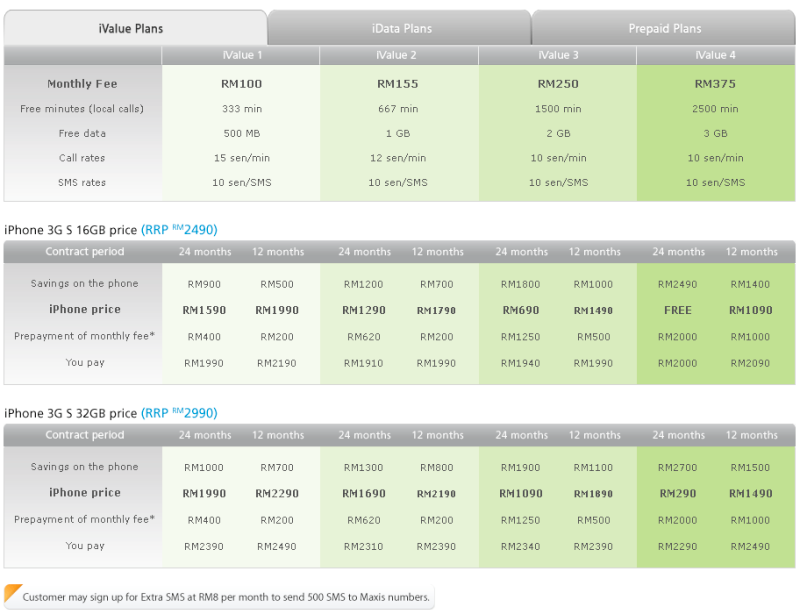Click the Monthly Fee row label
Image resolution: width=800 pixels, height=614 pixels.
pos(82,84)
